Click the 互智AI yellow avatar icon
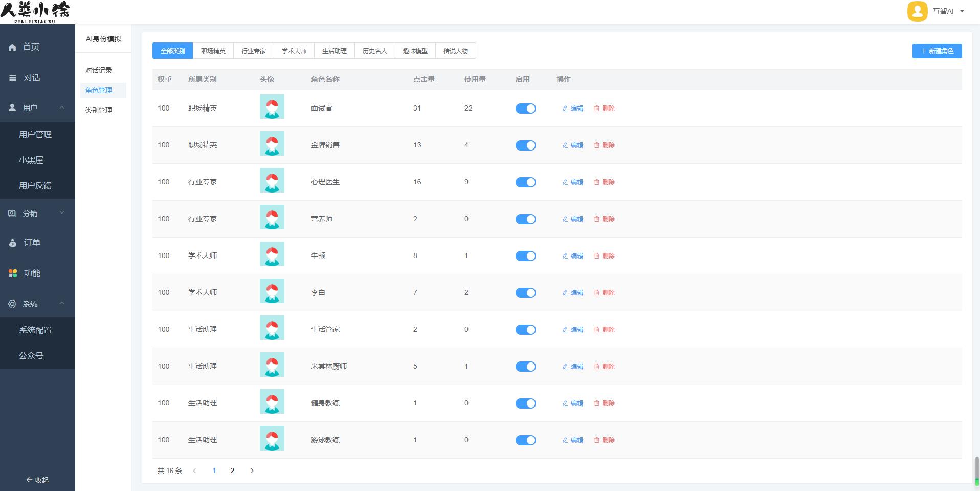 point(917,11)
